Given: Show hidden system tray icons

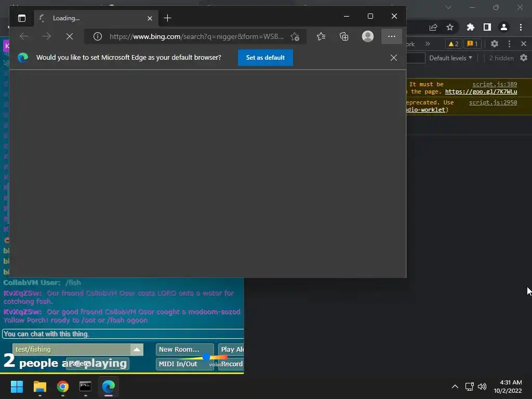Looking at the screenshot, I should (x=455, y=387).
